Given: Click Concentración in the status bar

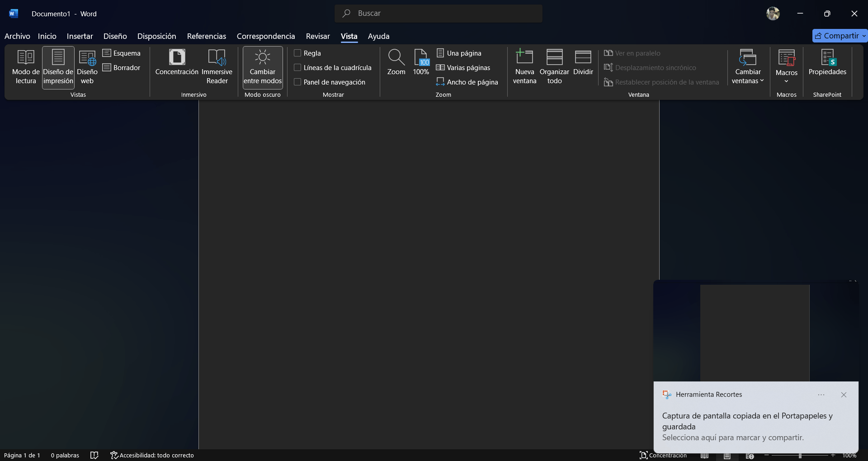Looking at the screenshot, I should click(x=663, y=455).
